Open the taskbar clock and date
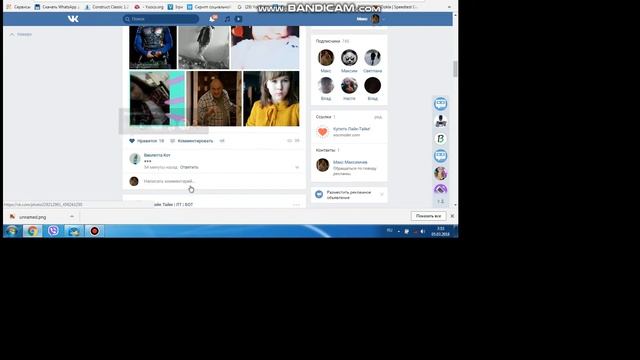The height and width of the screenshot is (360, 640). click(440, 231)
